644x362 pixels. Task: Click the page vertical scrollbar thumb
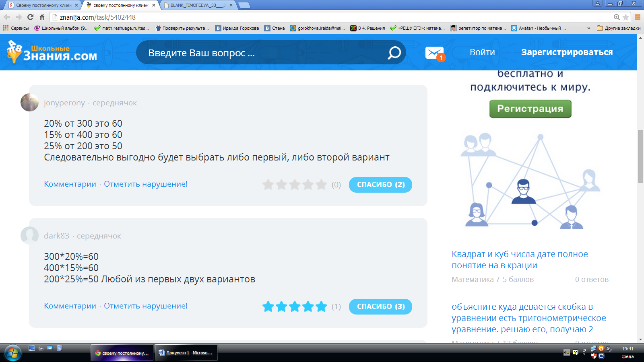pyautogui.click(x=640, y=156)
